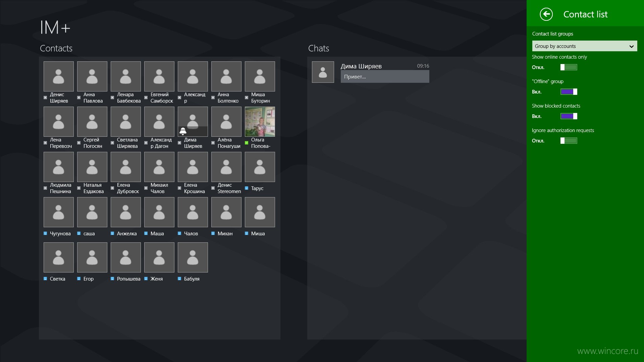Select the contact name Ропышева
The width and height of the screenshot is (644, 362).
(128, 279)
